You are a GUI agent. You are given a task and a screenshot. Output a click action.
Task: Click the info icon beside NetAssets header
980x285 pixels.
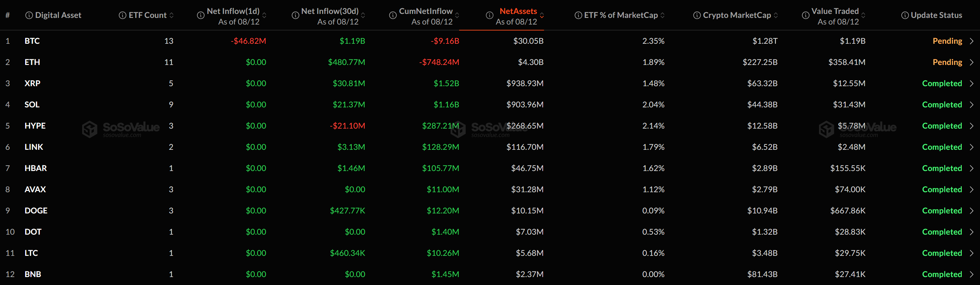point(490,15)
